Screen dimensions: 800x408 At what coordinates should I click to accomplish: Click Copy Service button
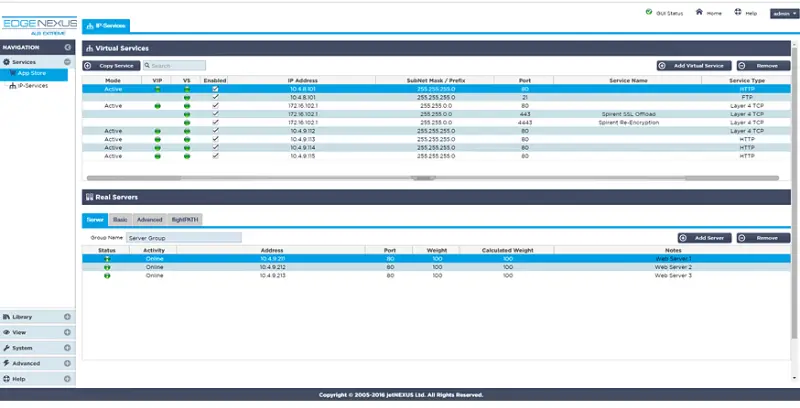click(x=111, y=66)
